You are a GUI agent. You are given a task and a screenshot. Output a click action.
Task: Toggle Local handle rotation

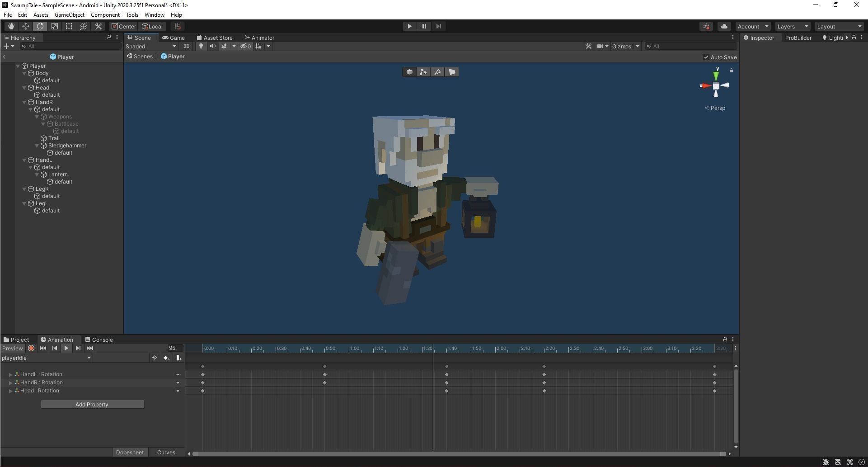click(152, 26)
